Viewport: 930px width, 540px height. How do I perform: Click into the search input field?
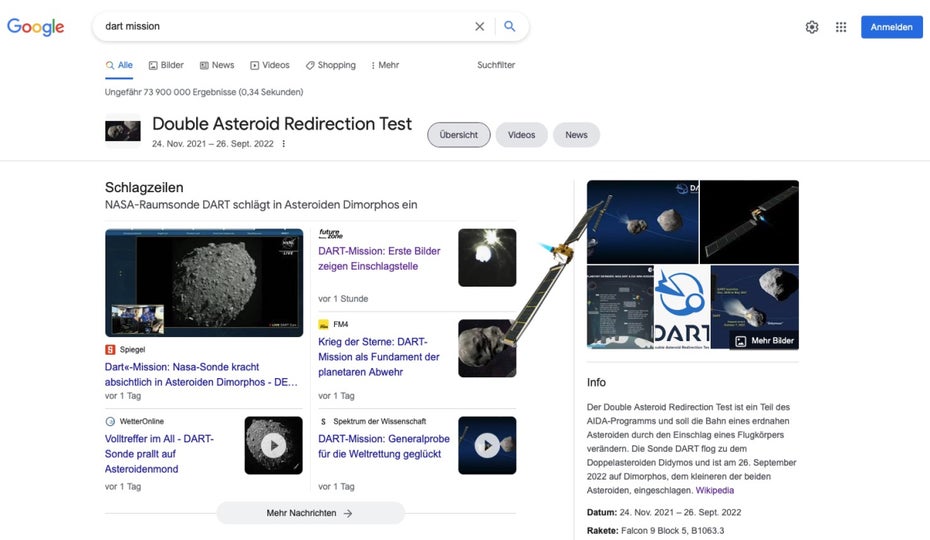click(x=280, y=27)
